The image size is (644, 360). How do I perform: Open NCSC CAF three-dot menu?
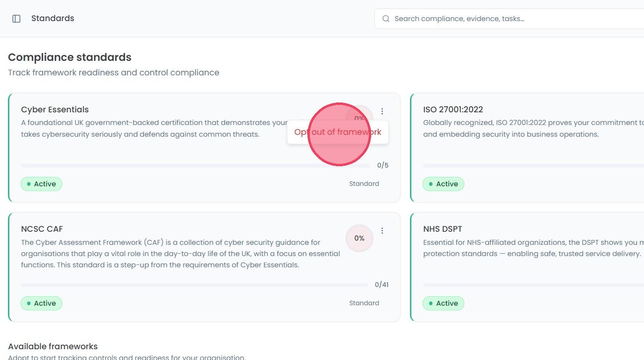click(x=382, y=231)
